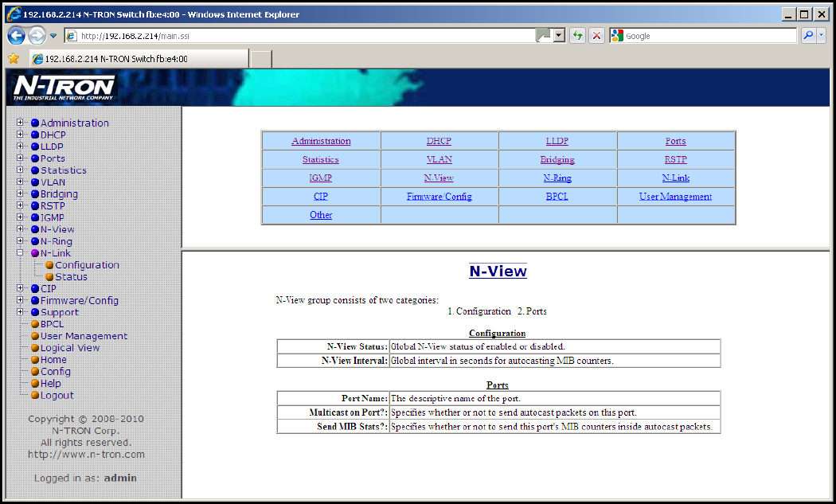Open the N-Ring link in the table
The width and height of the screenshot is (836, 504).
557,178
